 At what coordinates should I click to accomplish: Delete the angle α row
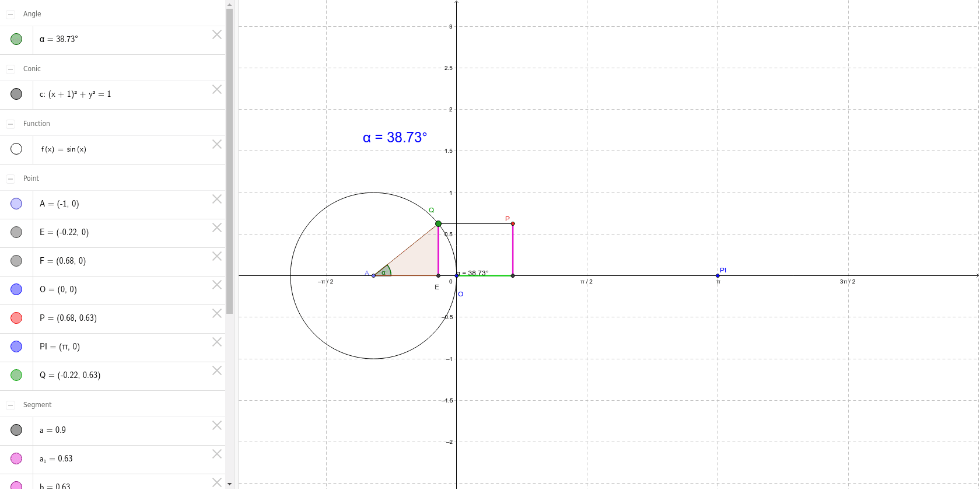(x=217, y=34)
